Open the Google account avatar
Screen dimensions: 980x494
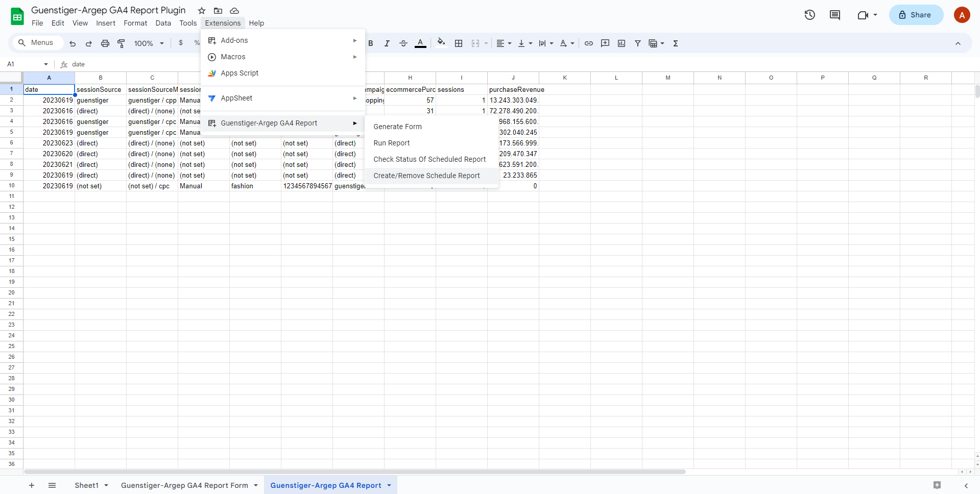tap(962, 15)
